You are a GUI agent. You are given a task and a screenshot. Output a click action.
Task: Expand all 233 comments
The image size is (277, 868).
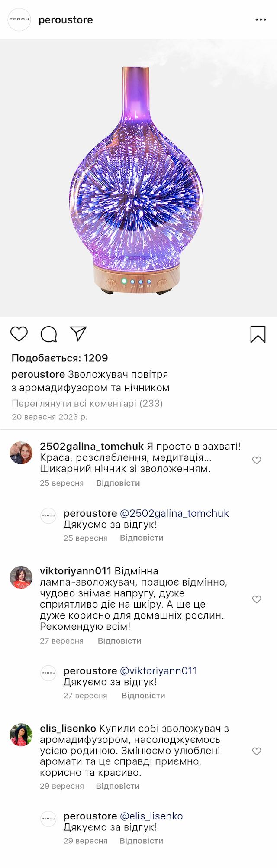87,403
